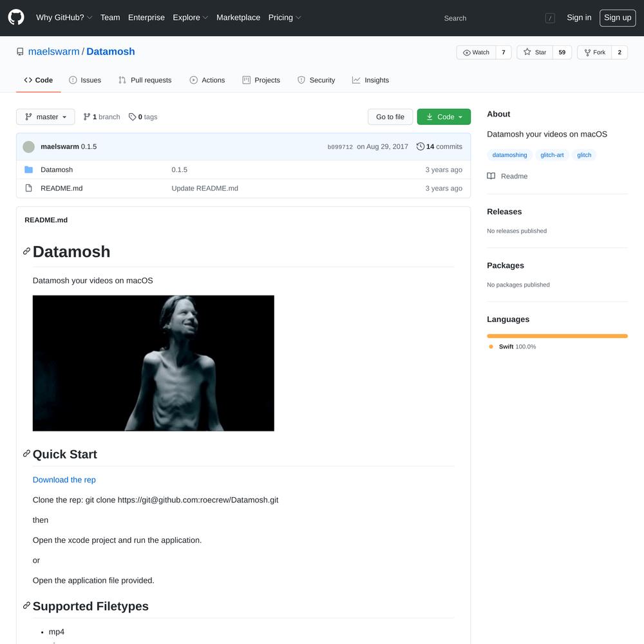Star the Datamosh repository

tap(535, 52)
